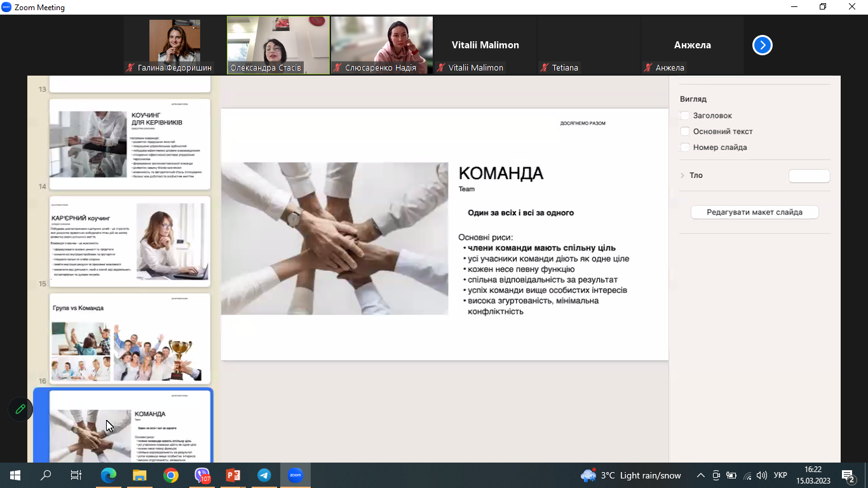Open Telegram from the taskbar
This screenshot has height=488, width=868.
[264, 475]
